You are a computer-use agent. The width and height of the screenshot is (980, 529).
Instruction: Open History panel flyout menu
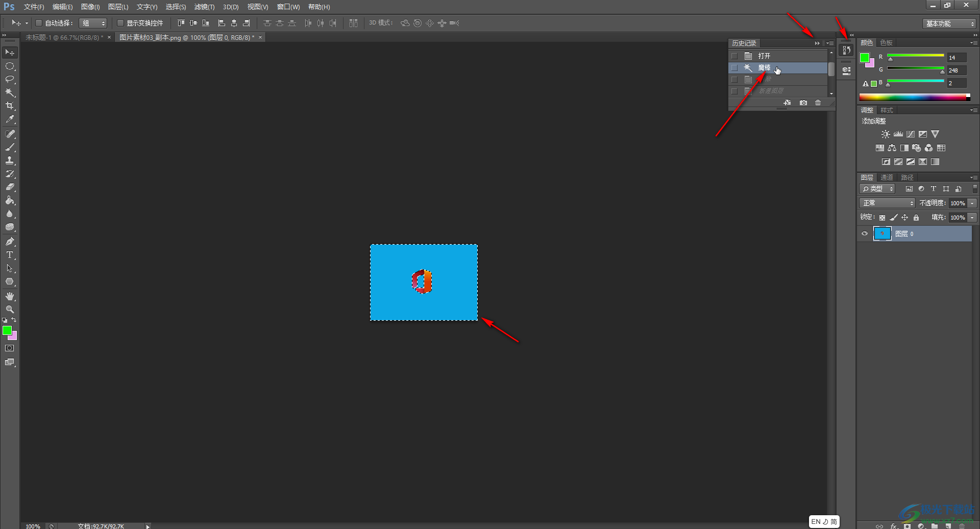(x=830, y=43)
